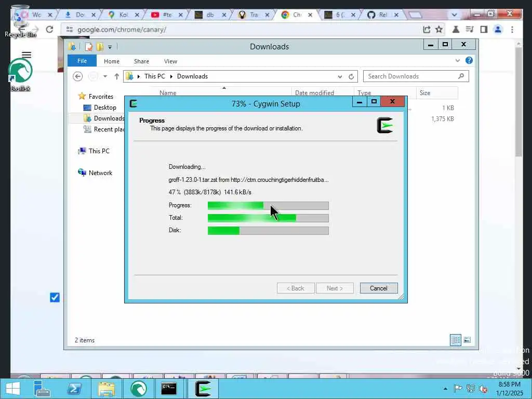Click the Chrome page vertical scrollbar
This screenshot has width=532, height=399.
click(x=518, y=102)
